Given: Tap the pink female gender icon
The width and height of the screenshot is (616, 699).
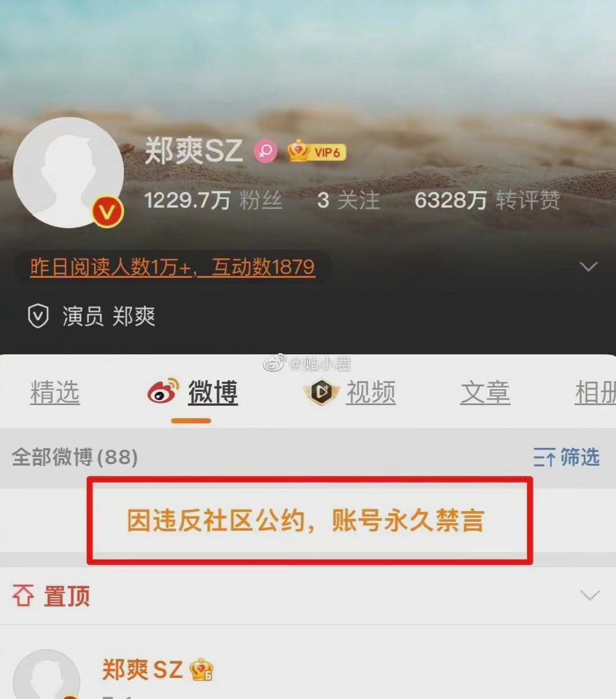Looking at the screenshot, I should (265, 152).
